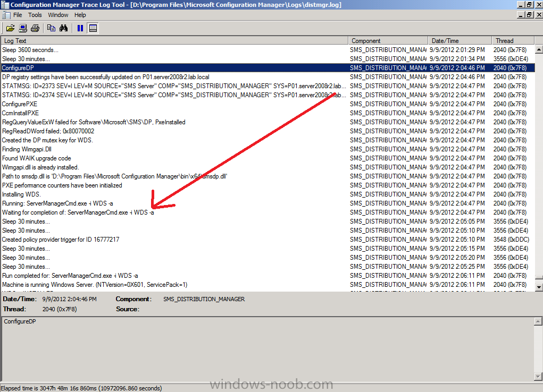Select the 'Found WAIK upgrade code' row
543x392 pixels.
[x=268, y=158]
